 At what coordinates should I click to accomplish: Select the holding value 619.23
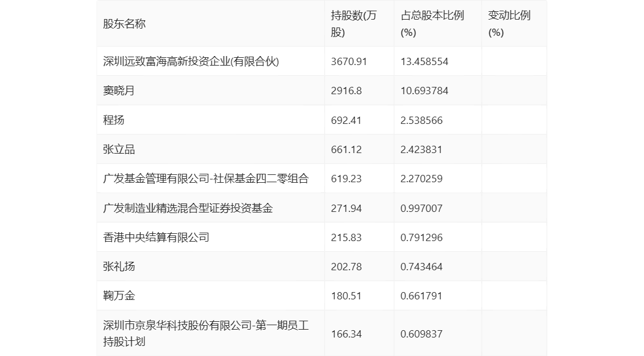(x=346, y=179)
